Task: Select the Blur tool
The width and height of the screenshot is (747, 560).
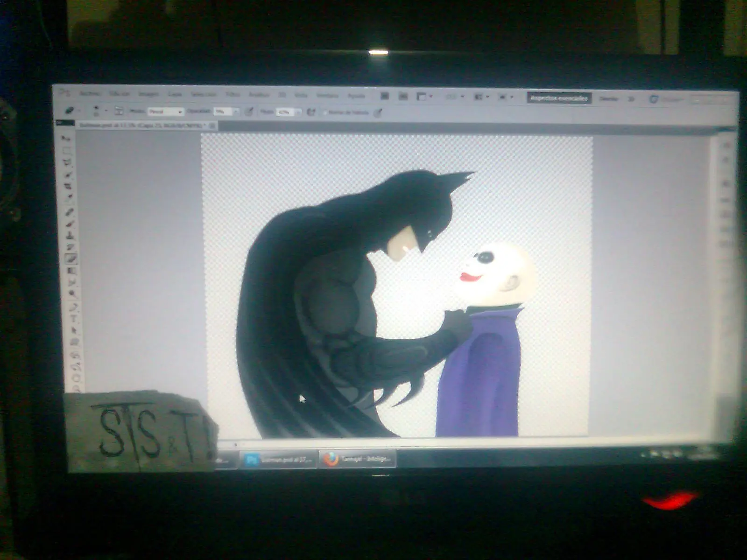Action: [x=72, y=282]
